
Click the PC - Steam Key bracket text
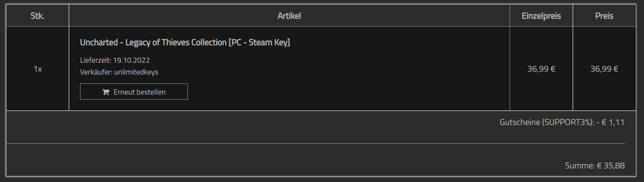[x=259, y=43]
